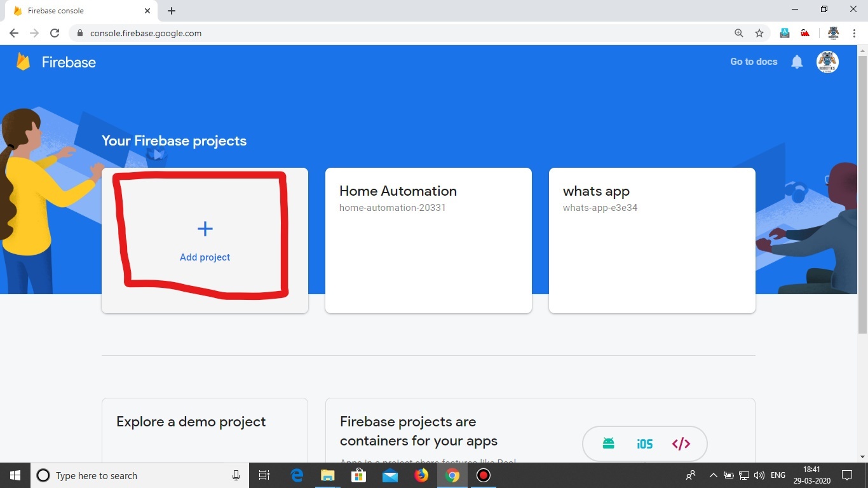Open Task View on the taskbar
This screenshot has width=868, height=488.
264,475
